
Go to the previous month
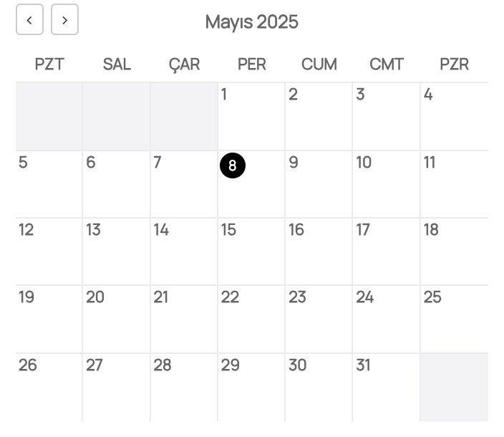pos(29,20)
